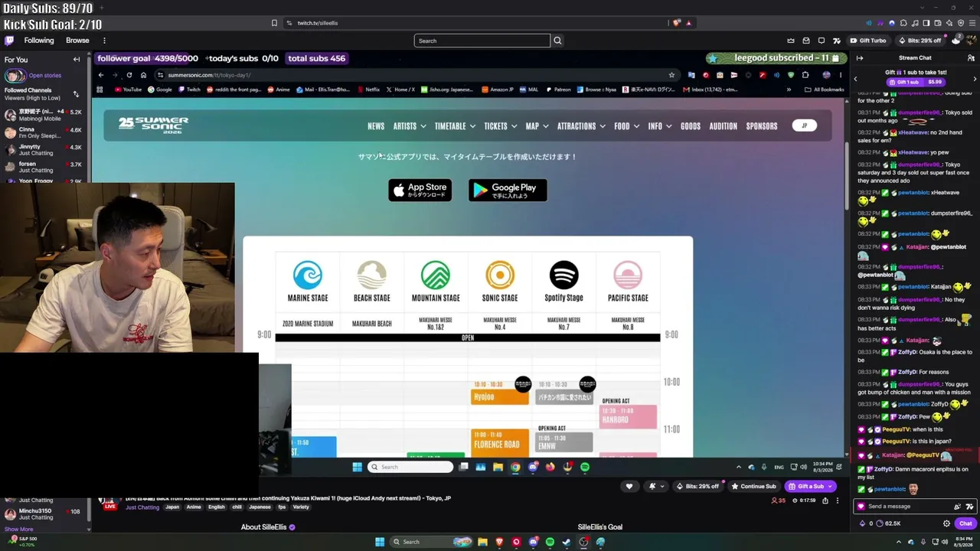This screenshot has height=551, width=980.
Task: Collapse the Stream Chat panel
Action: pyautogui.click(x=860, y=58)
